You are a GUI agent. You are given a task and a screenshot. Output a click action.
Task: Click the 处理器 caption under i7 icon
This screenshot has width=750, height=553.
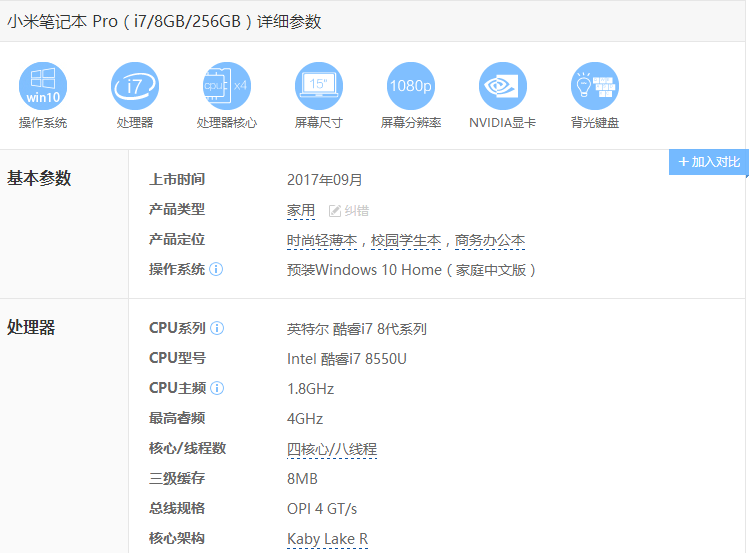(x=135, y=123)
